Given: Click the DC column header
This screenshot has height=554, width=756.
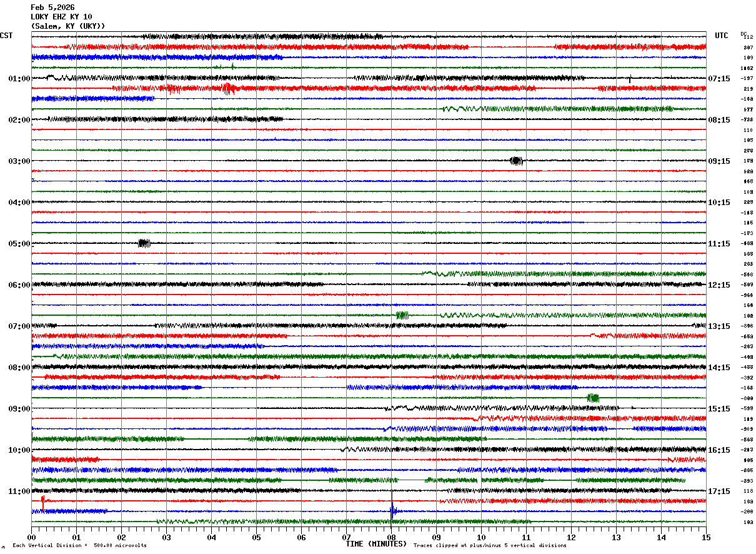Looking at the screenshot, I should coord(744,34).
